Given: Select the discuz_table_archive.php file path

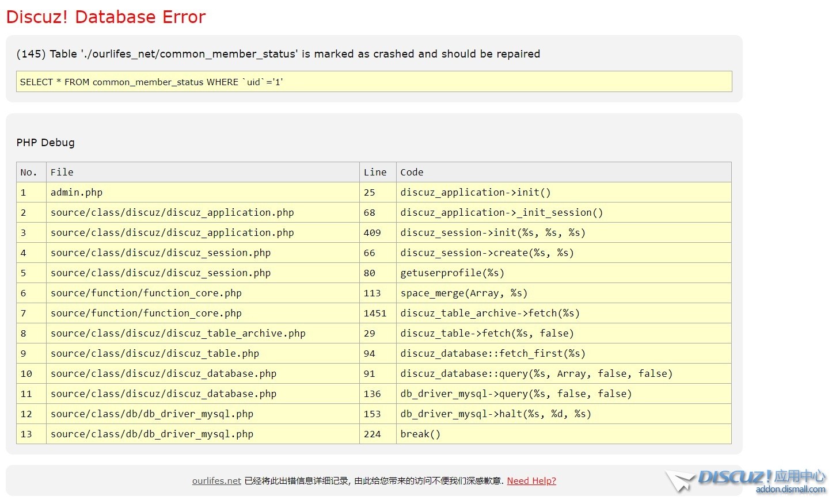Looking at the screenshot, I should (x=178, y=333).
